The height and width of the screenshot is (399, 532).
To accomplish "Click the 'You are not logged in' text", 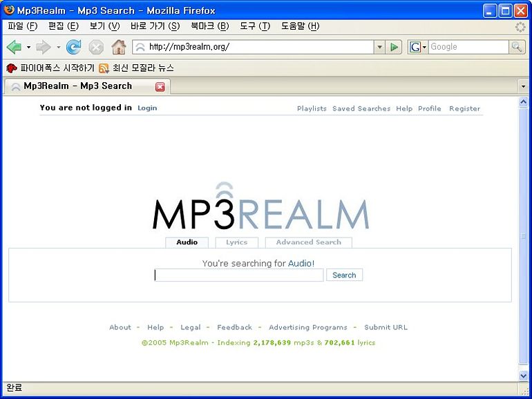I will [x=86, y=108].
